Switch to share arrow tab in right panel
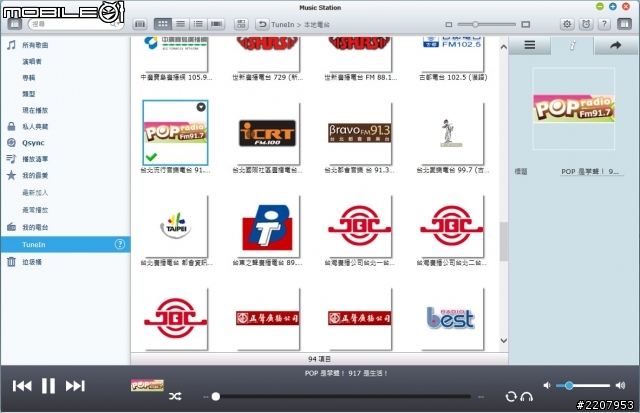 coord(615,45)
